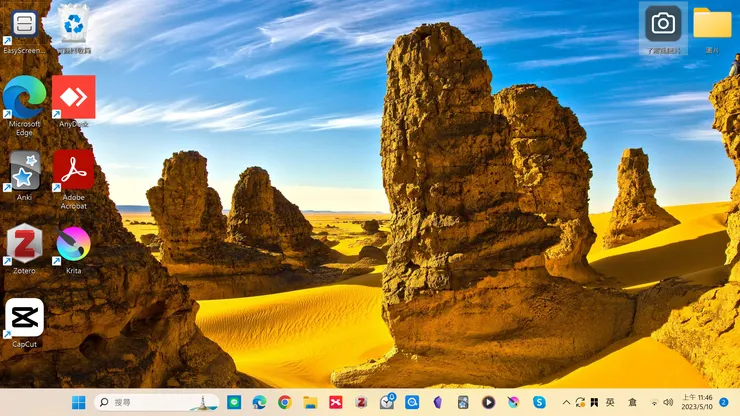
Task: Open Skype from the taskbar
Action: point(539,402)
